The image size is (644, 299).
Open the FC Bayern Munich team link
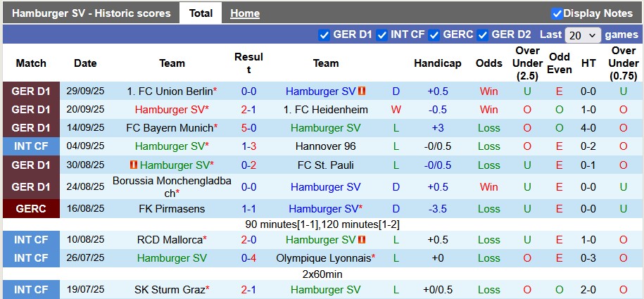169,128
